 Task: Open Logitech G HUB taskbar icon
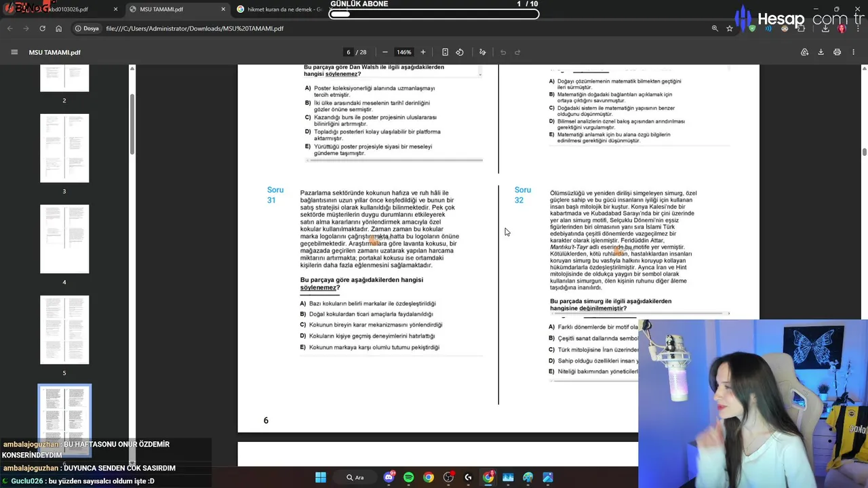click(x=468, y=477)
